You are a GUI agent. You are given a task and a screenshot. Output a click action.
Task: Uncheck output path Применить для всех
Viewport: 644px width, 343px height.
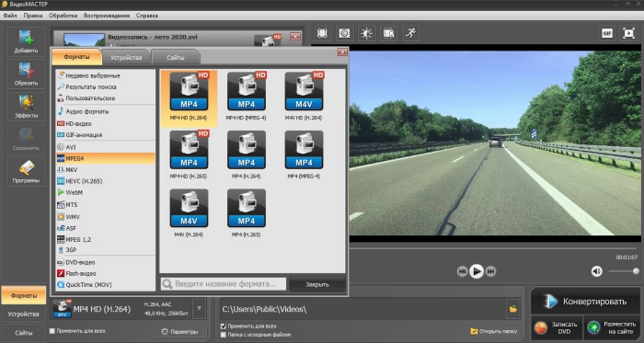click(x=223, y=326)
